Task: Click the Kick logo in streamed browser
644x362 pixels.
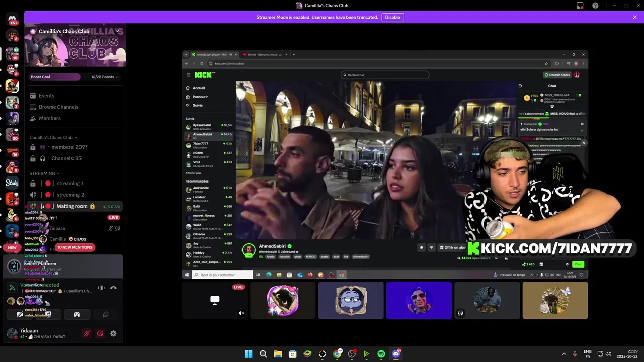Action: tap(204, 75)
